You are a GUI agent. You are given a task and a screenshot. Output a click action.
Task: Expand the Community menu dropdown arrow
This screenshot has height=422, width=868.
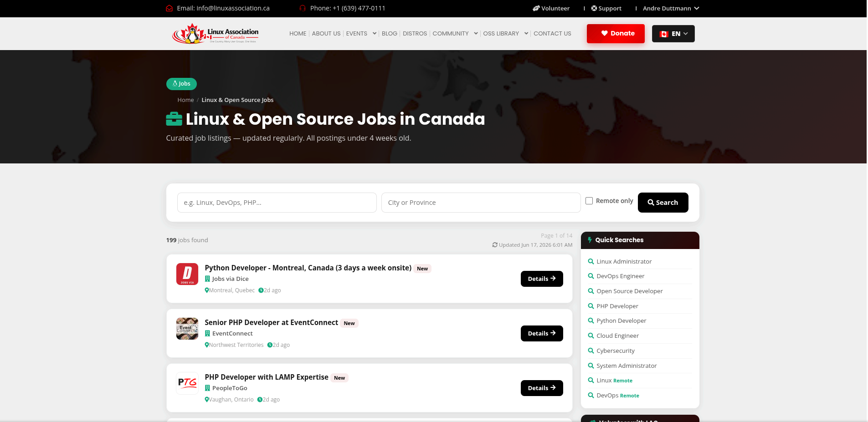point(476,33)
